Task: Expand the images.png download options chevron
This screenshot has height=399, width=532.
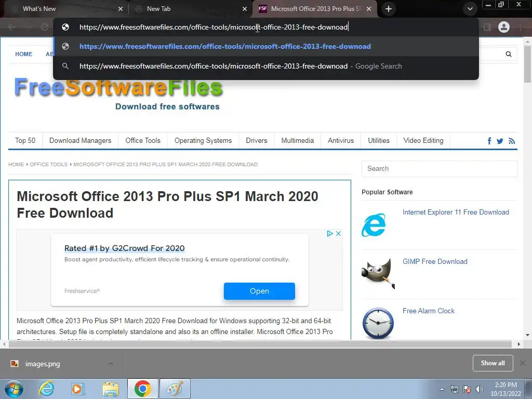Action: pos(111,364)
